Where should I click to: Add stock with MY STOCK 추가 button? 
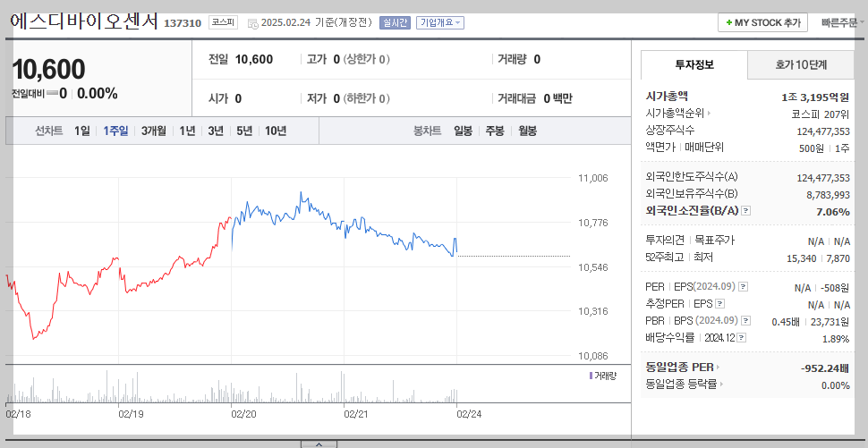tap(762, 22)
